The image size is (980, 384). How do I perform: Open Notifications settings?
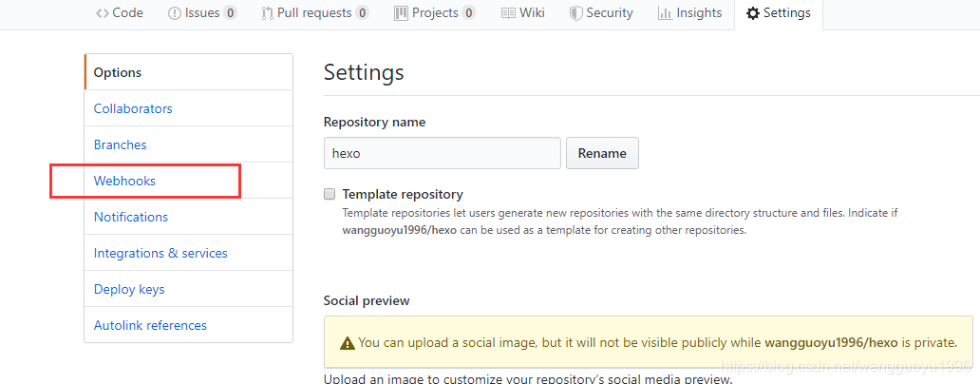(x=188, y=217)
